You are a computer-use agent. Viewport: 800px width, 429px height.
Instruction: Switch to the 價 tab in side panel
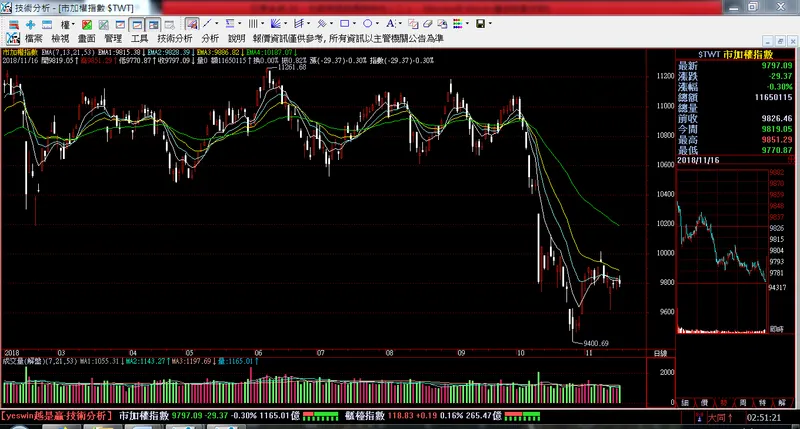704,403
